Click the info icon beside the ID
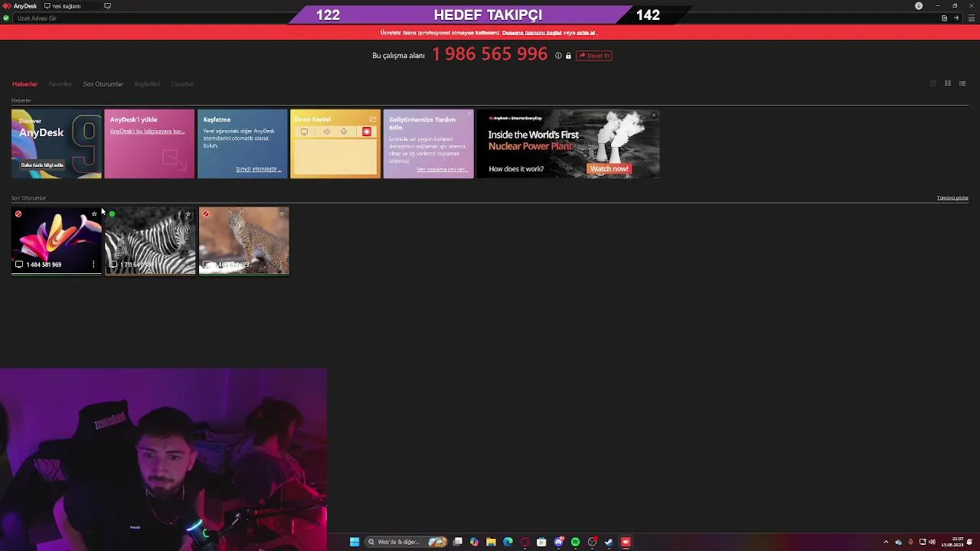 click(558, 56)
